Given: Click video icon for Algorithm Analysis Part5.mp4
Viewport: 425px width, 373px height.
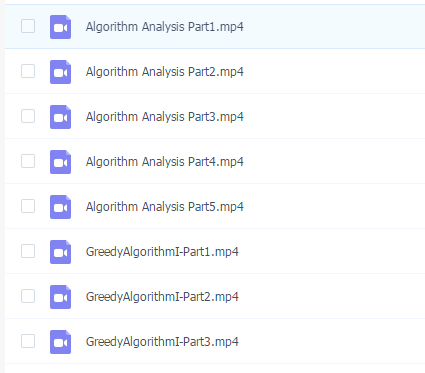Looking at the screenshot, I should click(x=60, y=207).
